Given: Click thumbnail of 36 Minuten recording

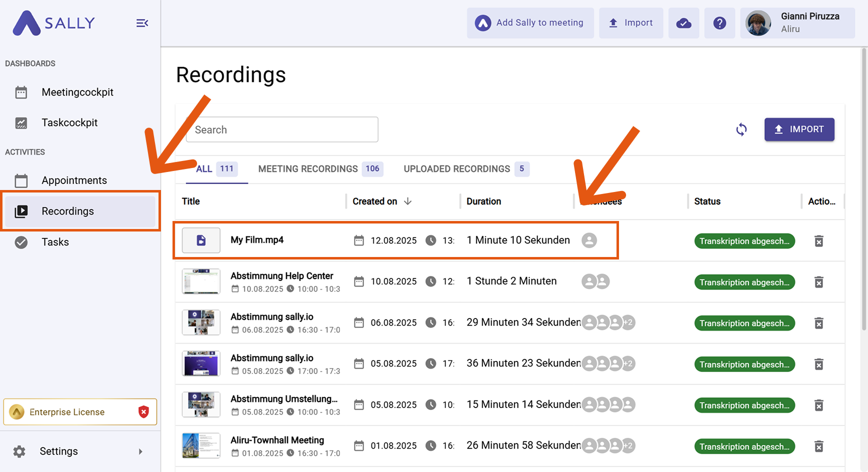Looking at the screenshot, I should (201, 363).
